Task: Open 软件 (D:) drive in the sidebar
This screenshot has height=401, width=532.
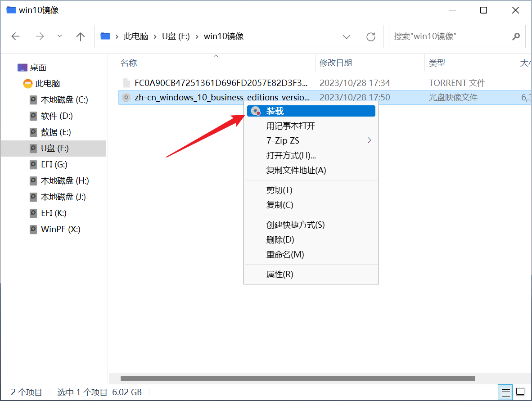Action: [57, 116]
